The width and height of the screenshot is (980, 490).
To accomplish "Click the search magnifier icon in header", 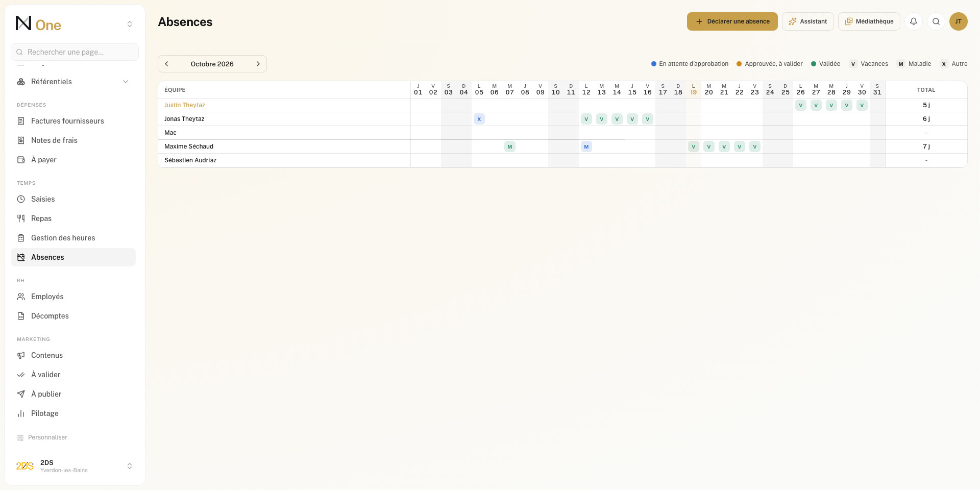I will click(936, 21).
